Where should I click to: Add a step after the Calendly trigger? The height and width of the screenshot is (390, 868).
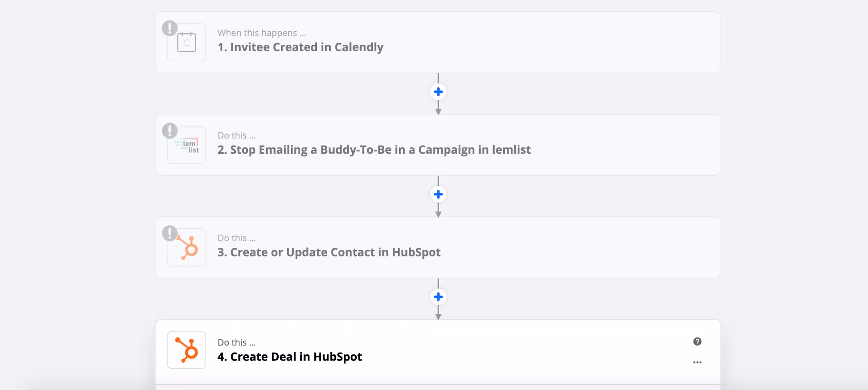pos(438,92)
